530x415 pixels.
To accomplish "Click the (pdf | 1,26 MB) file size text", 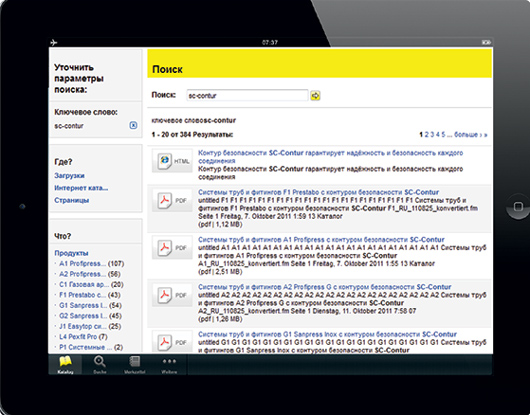I will point(220,319).
